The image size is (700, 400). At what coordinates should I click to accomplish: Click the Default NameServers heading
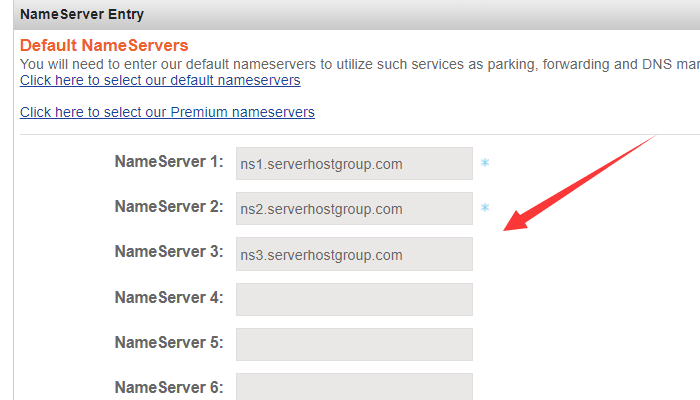(x=104, y=46)
